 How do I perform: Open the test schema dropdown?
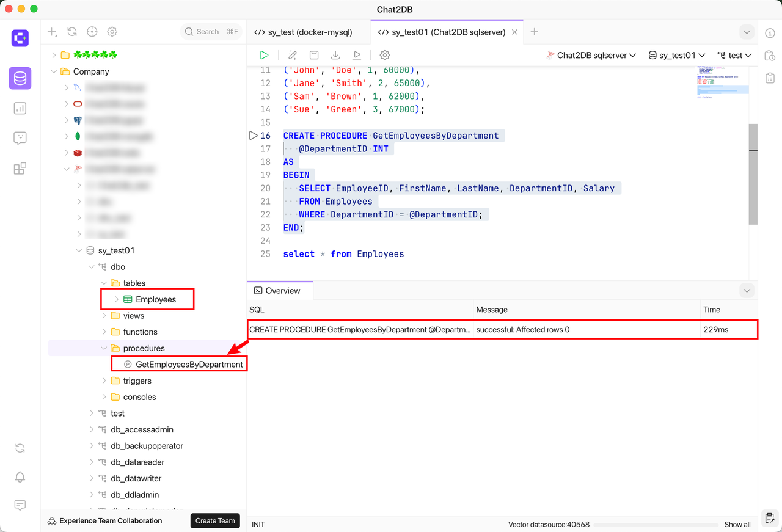(x=734, y=55)
